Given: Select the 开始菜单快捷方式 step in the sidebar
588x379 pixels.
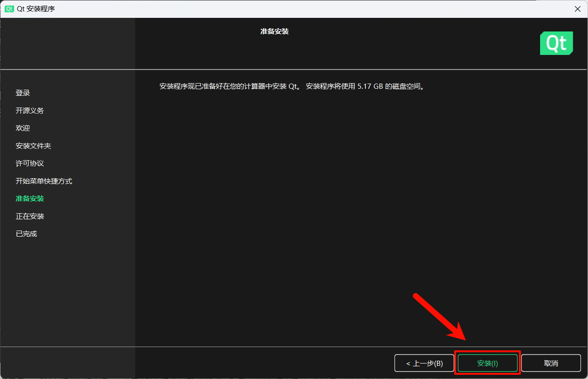Looking at the screenshot, I should 44,181.
